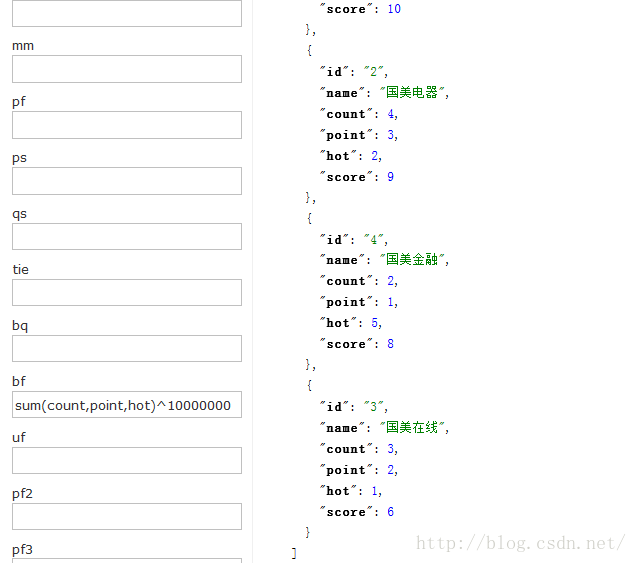This screenshot has width=637, height=563.
Task: Click the id value "3"
Action: point(374,407)
